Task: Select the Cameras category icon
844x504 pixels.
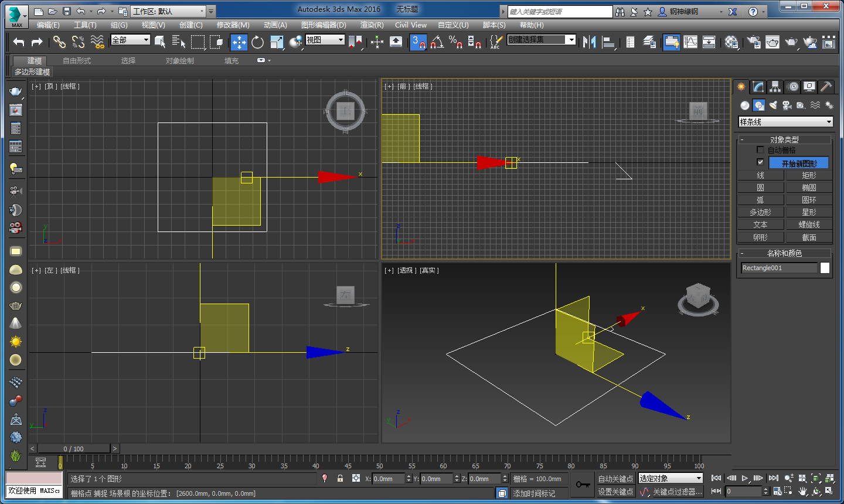Action: pos(787,105)
